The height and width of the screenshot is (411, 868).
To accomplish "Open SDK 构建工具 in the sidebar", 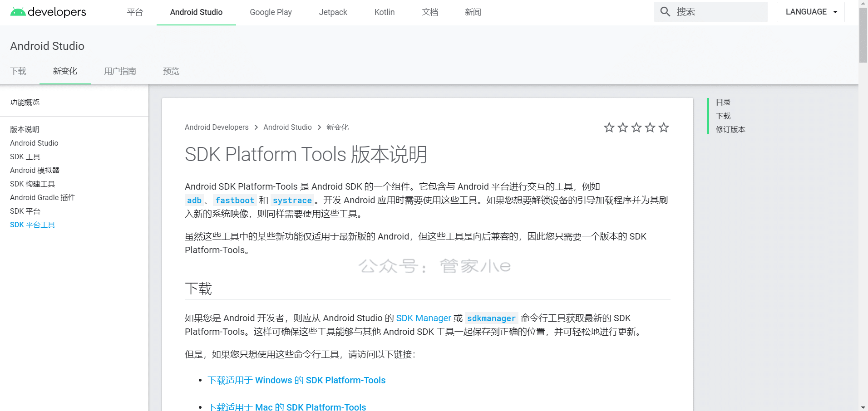I will coord(32,184).
